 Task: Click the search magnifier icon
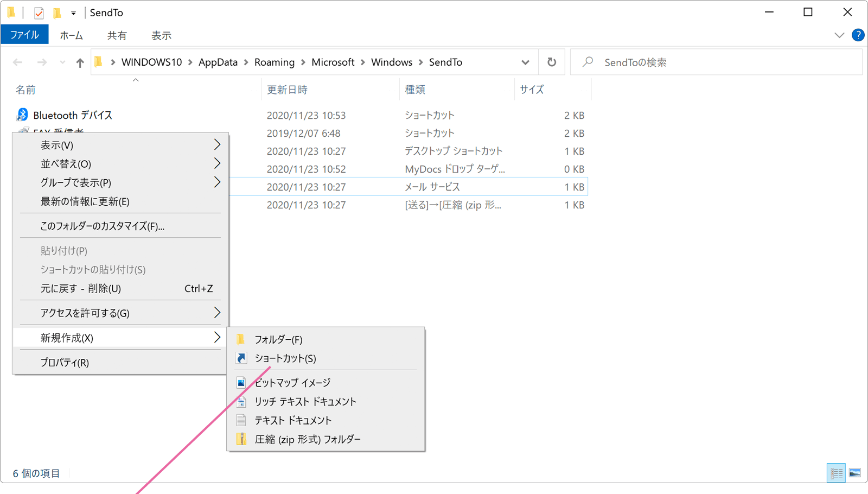[x=588, y=62]
